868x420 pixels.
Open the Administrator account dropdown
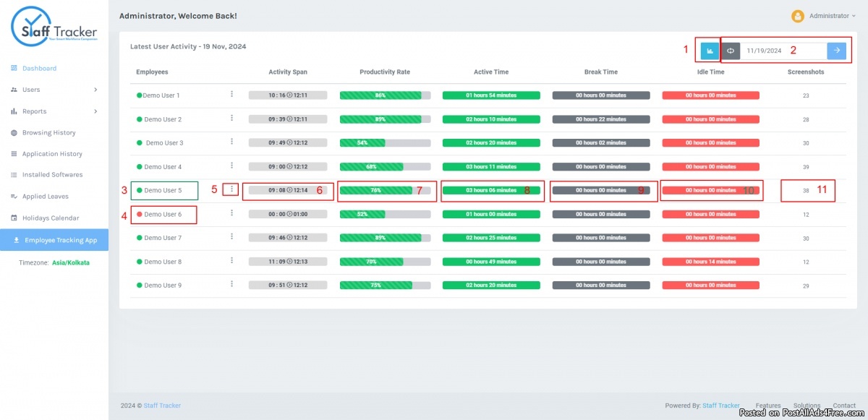(832, 16)
